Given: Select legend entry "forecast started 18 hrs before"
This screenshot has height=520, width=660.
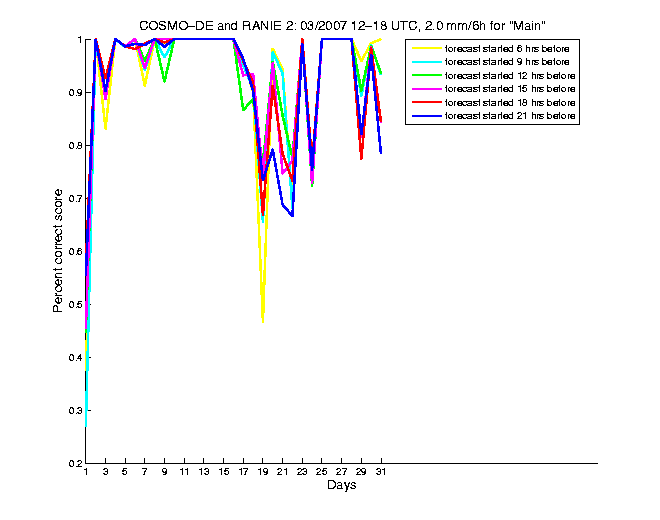Looking at the screenshot, I should tap(510, 103).
